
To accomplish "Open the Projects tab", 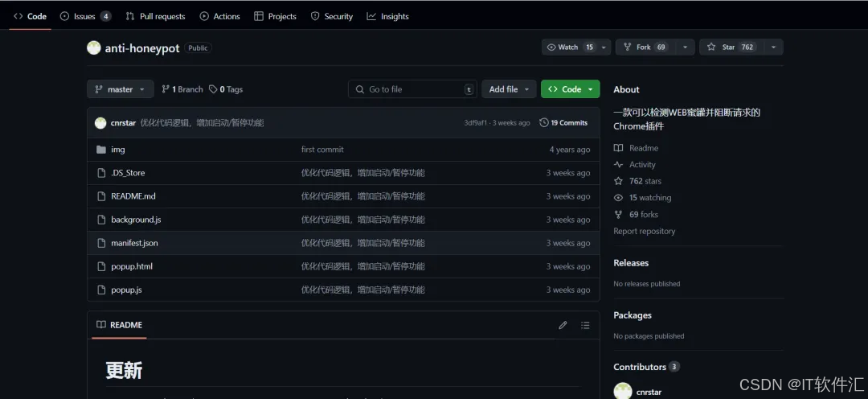I will 275,16.
